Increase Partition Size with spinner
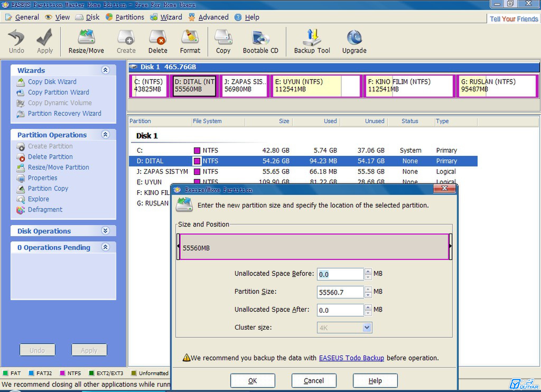 click(x=368, y=289)
